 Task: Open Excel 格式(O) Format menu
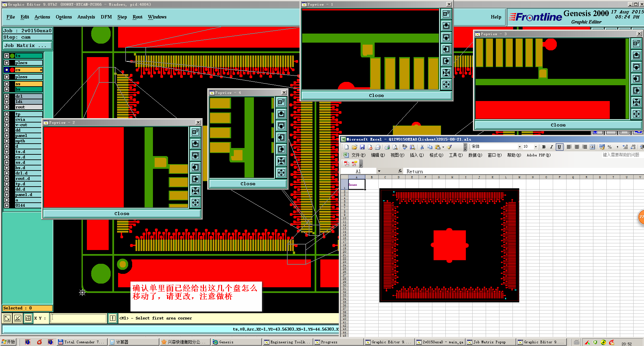click(x=436, y=155)
